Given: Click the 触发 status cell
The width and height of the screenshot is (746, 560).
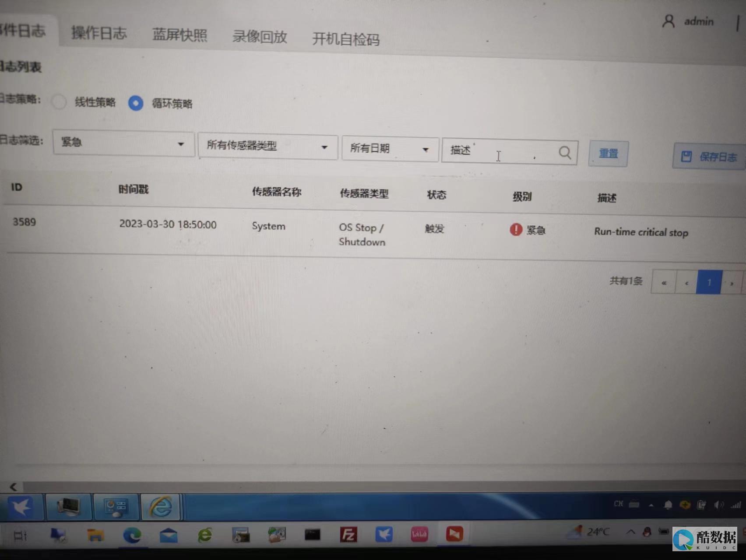Looking at the screenshot, I should (434, 228).
